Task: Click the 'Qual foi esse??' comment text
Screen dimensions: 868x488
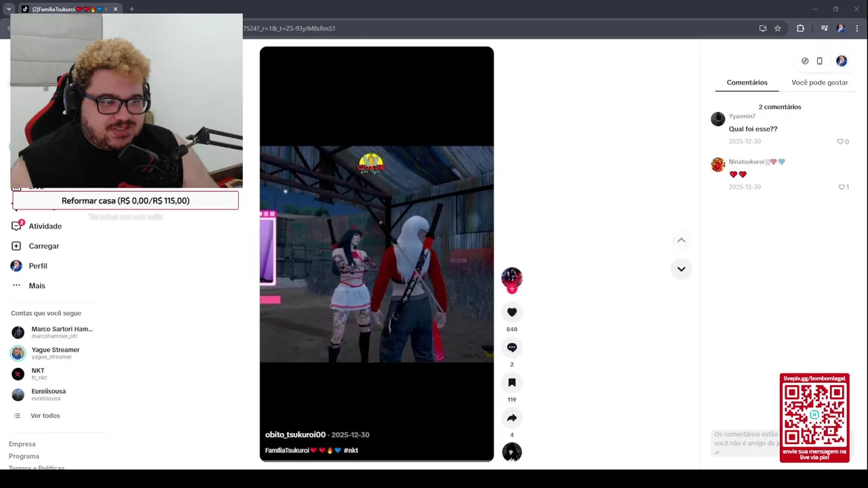Action: (753, 129)
